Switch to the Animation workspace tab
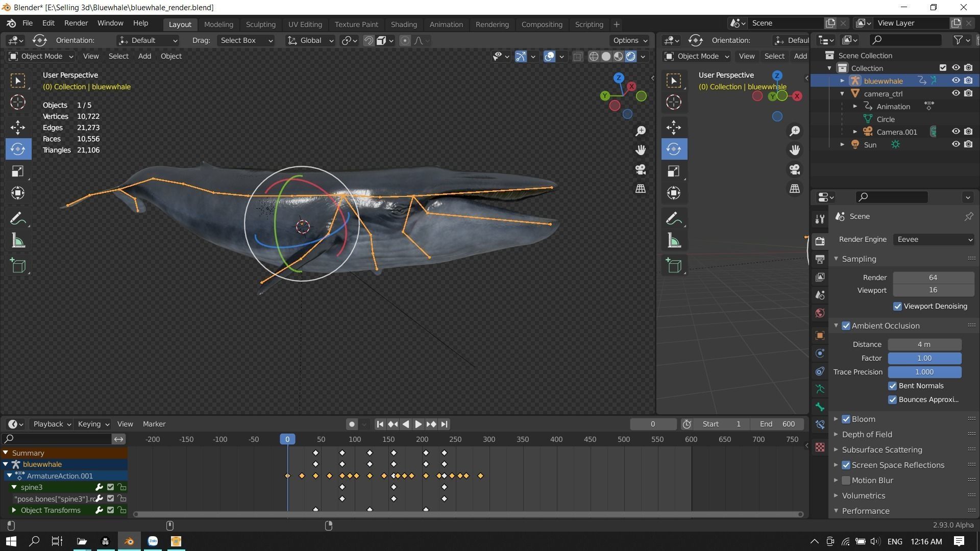The width and height of the screenshot is (980, 551). tap(446, 24)
